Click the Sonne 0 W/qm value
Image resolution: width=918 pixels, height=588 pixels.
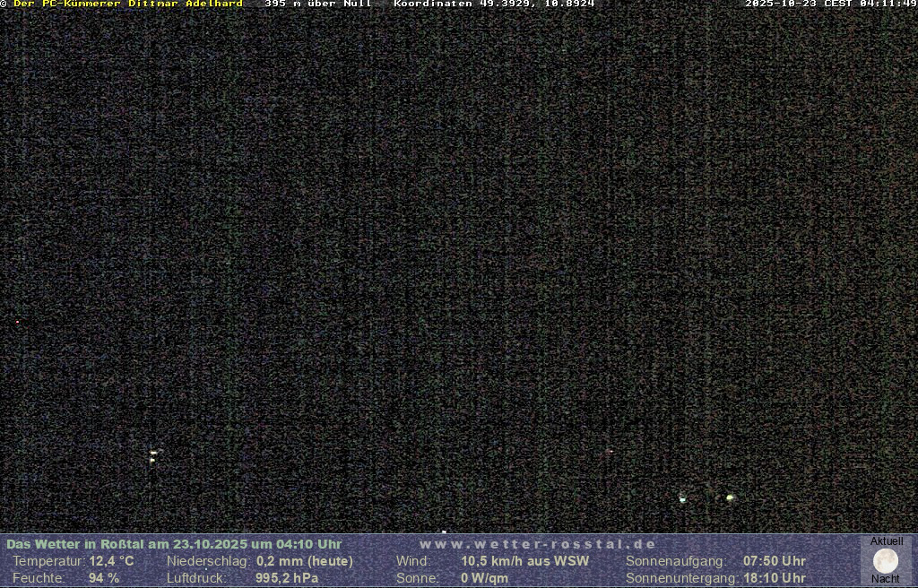pos(484,578)
